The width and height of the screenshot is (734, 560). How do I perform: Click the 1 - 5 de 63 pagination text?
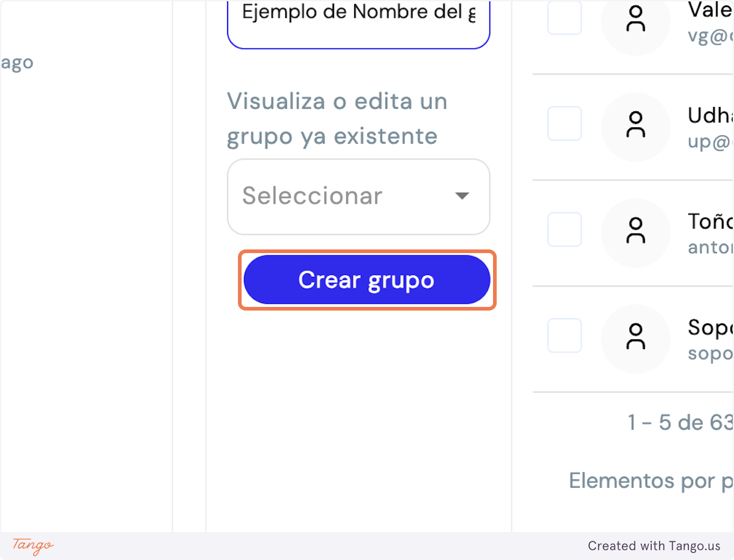point(681,422)
